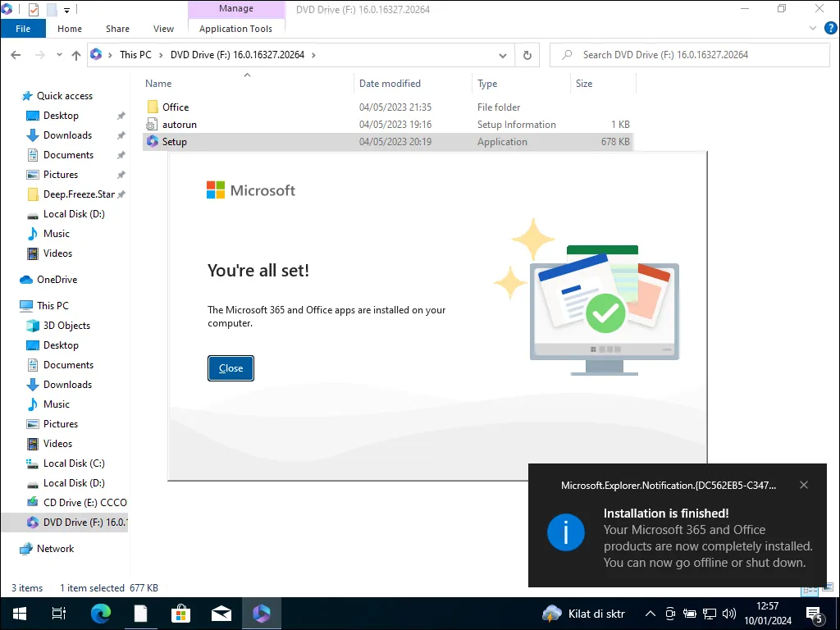Launch Microsoft Edge from the taskbar

(100, 613)
